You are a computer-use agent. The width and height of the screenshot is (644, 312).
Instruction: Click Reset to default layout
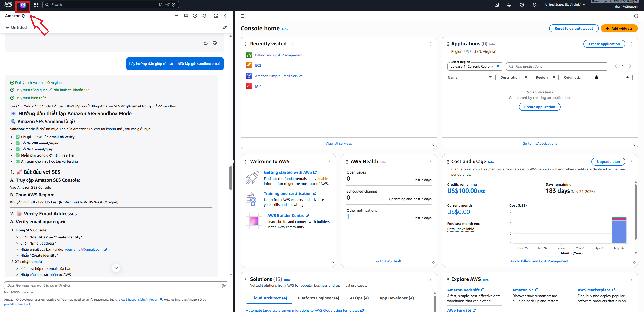[574, 28]
